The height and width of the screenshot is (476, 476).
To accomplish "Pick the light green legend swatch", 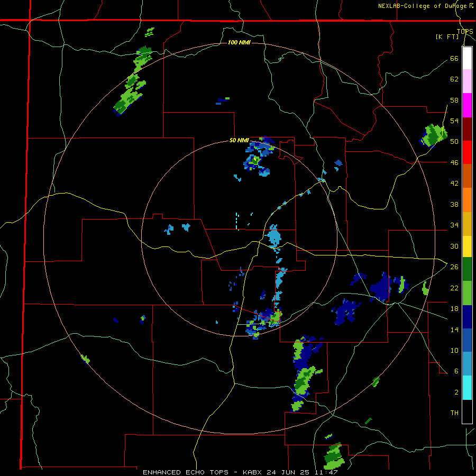I will click(x=467, y=293).
